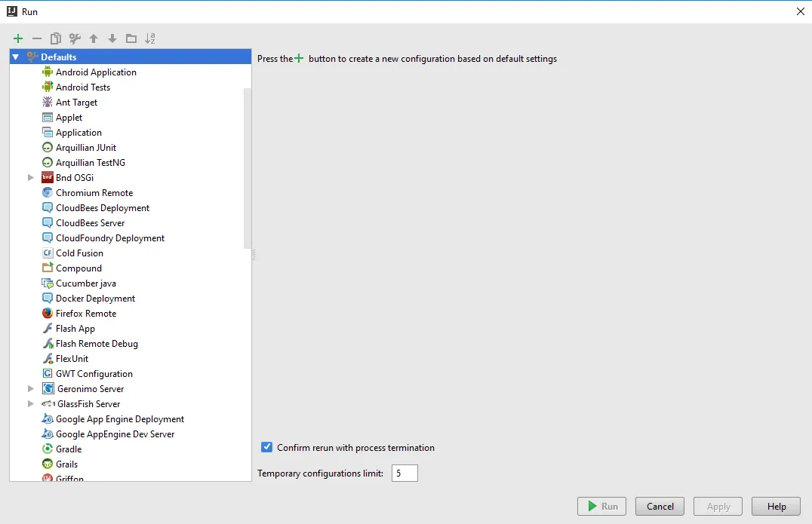
Task: Copy configuration using the clipboard icon
Action: 55,38
